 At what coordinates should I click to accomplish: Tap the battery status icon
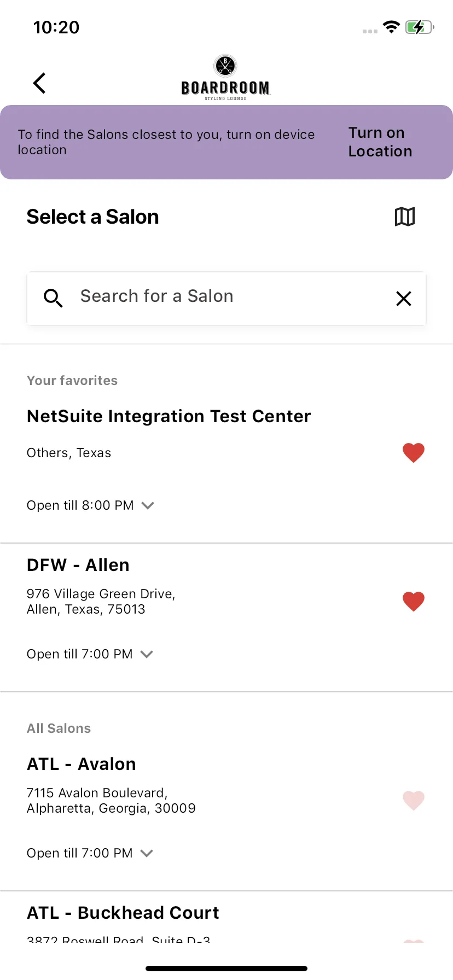point(420,27)
